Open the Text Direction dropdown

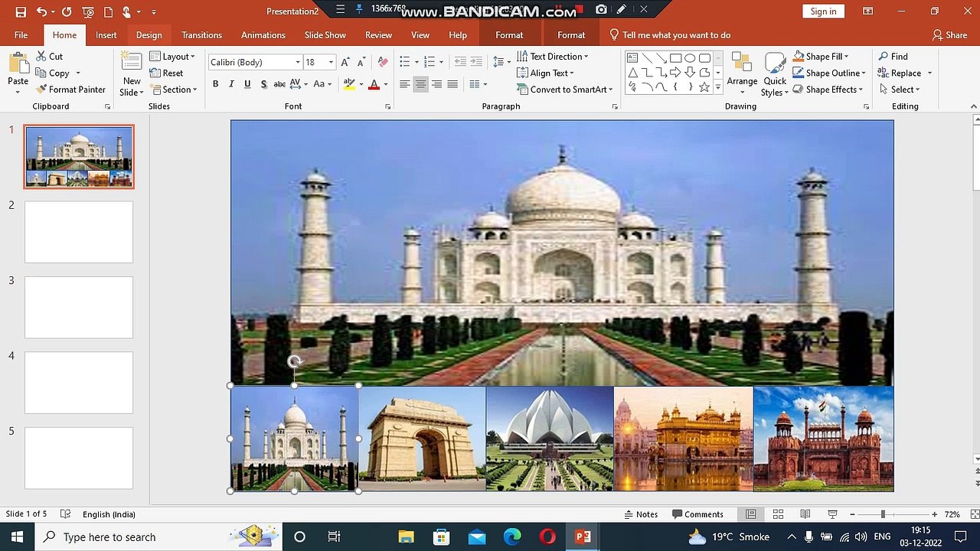click(553, 57)
